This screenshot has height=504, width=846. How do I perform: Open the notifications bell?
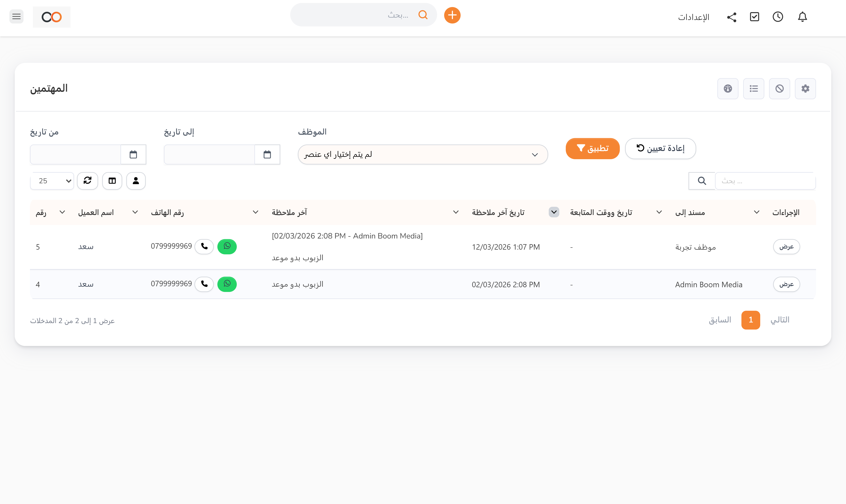tap(802, 17)
